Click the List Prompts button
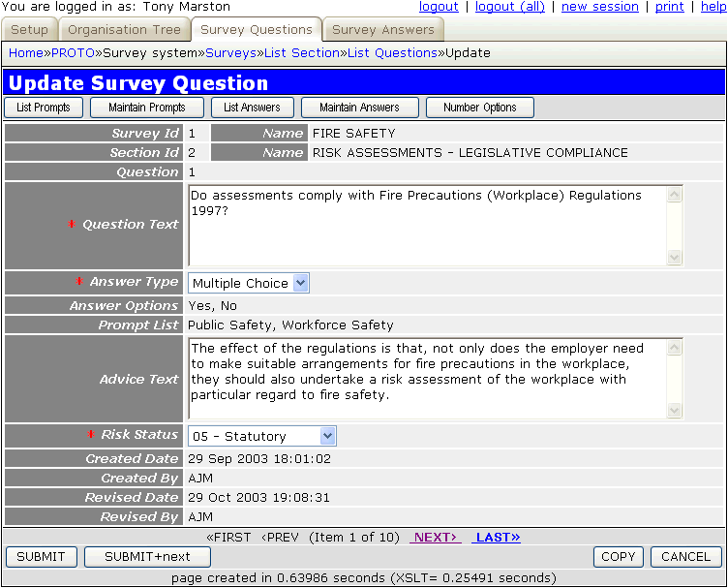This screenshot has width=728, height=588. click(44, 108)
